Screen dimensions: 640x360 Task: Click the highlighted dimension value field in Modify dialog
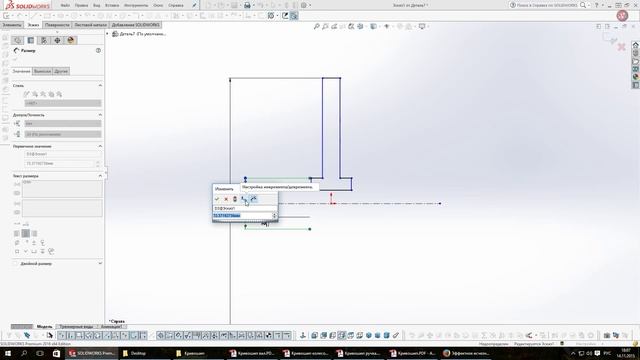(x=242, y=215)
